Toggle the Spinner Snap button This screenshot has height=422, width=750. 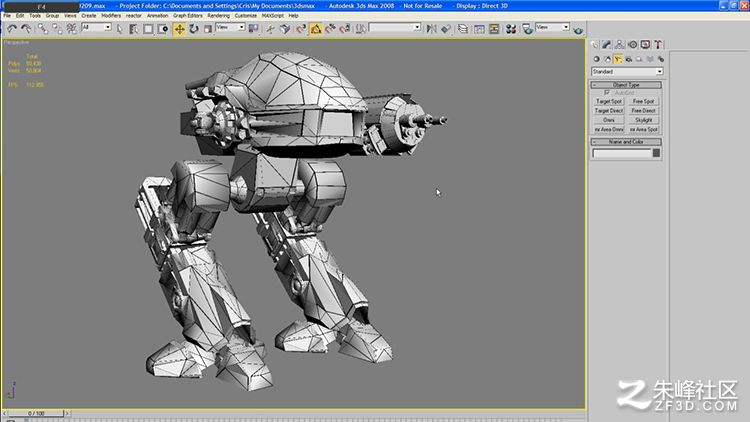[x=344, y=29]
